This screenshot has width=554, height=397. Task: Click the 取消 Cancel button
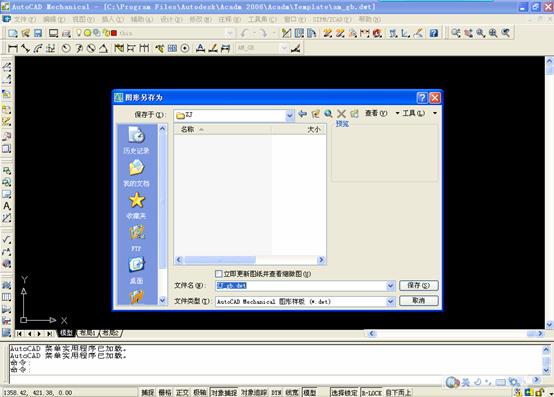(419, 301)
